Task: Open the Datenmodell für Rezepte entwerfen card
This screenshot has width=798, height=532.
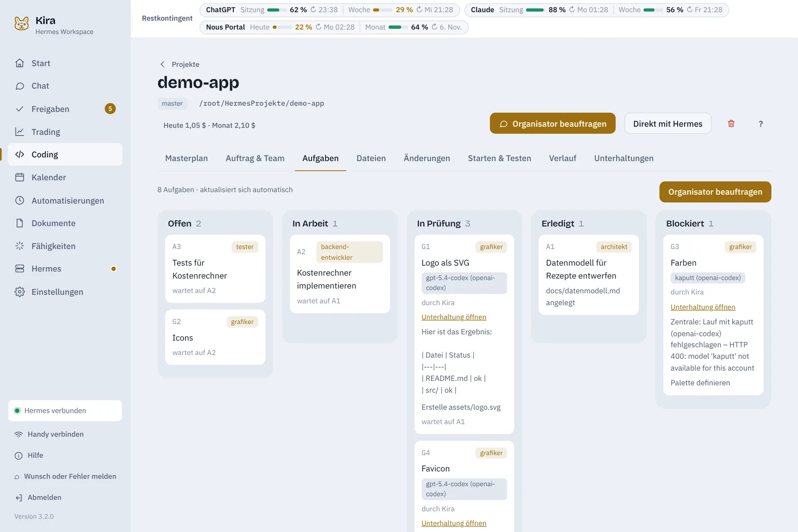Action: [x=589, y=275]
